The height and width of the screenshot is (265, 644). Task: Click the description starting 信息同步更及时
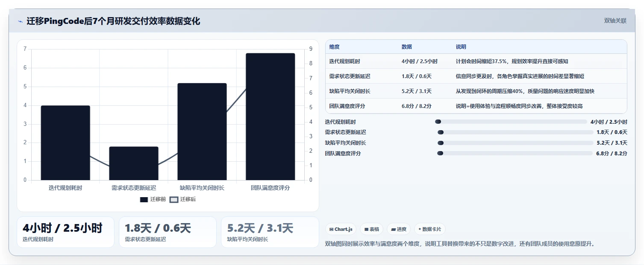pyautogui.click(x=520, y=76)
